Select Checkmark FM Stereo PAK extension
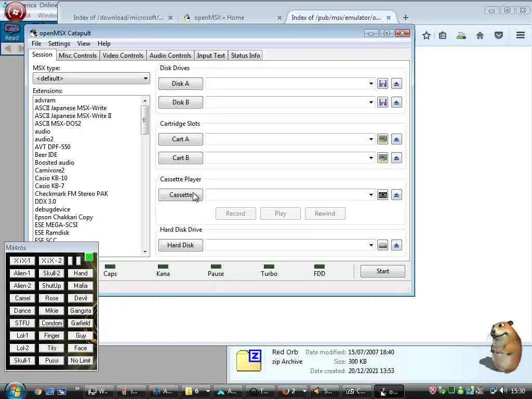 tap(72, 194)
